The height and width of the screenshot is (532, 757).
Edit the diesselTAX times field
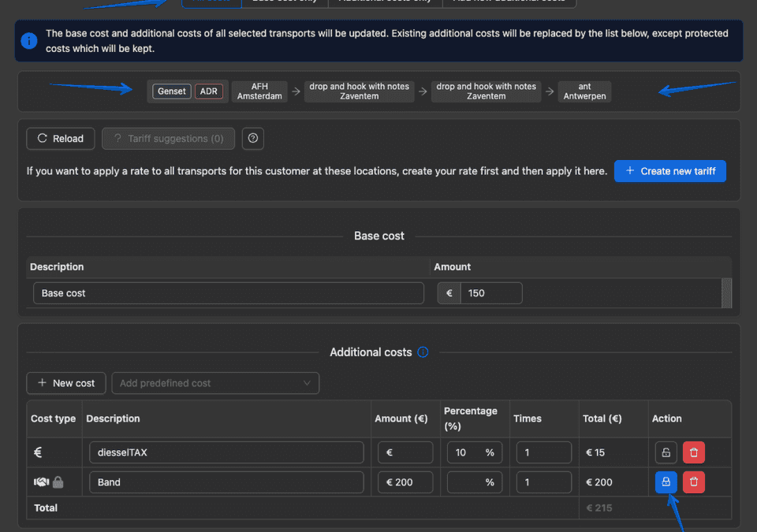543,452
